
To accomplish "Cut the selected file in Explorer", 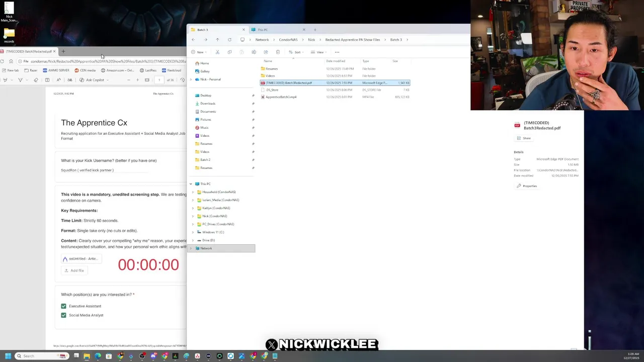I will (x=217, y=52).
